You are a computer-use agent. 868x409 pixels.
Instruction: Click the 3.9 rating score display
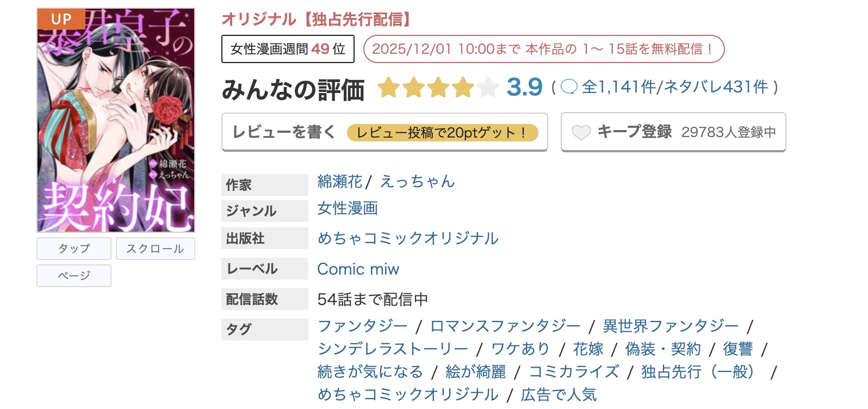(x=523, y=86)
